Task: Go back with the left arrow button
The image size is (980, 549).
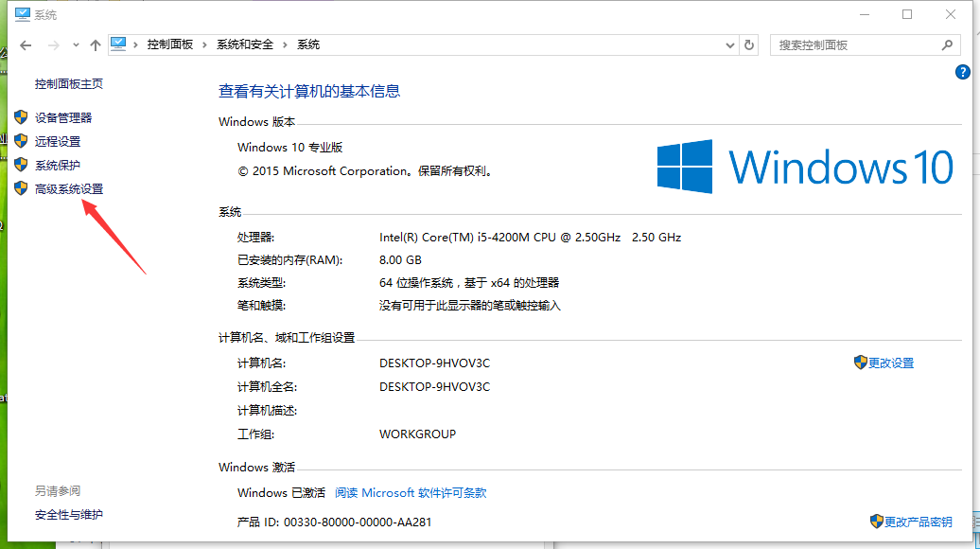Action: [26, 45]
